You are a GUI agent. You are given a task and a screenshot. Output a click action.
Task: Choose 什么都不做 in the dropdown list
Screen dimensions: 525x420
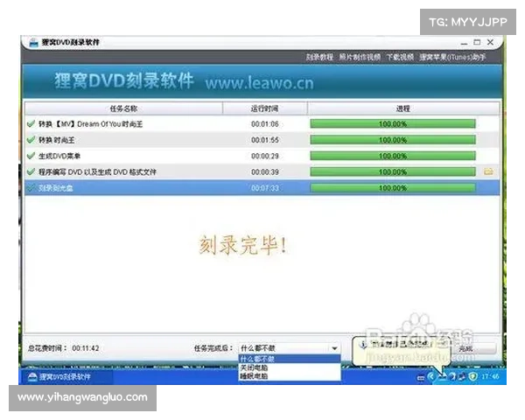point(290,359)
